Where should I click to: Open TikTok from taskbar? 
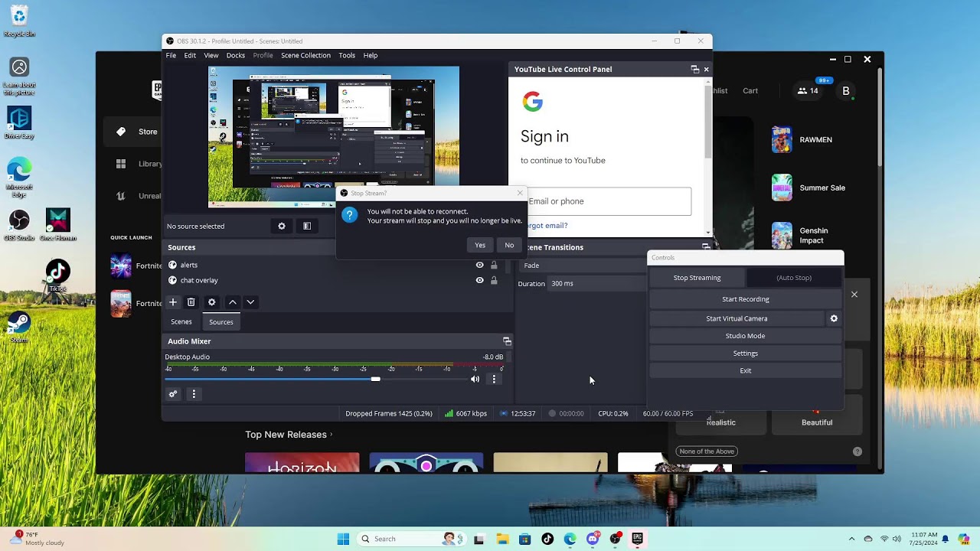click(547, 539)
